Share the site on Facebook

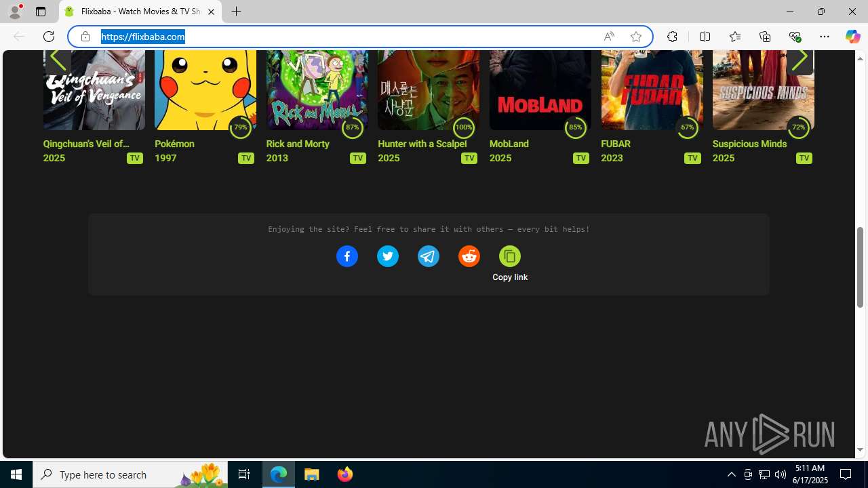click(347, 256)
